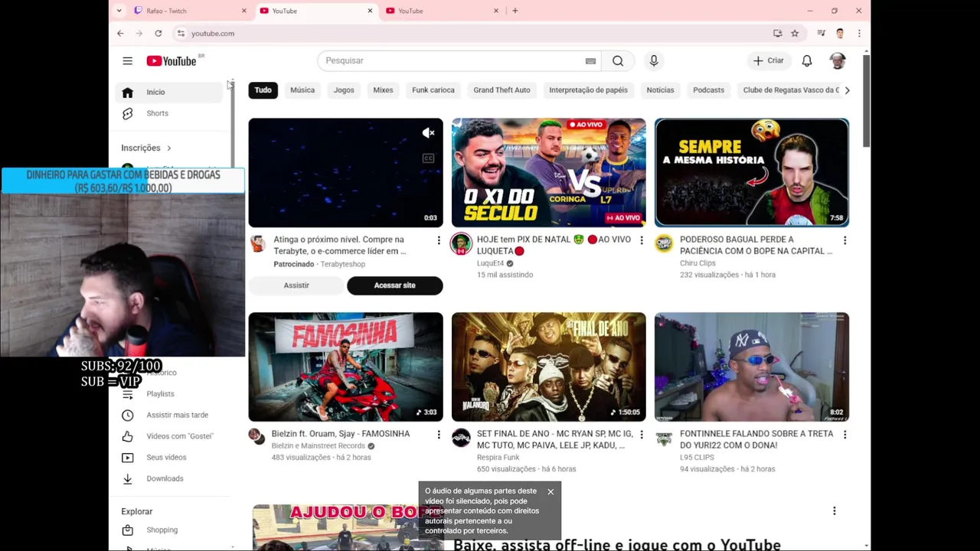980x551 pixels.
Task: Select the Mixes filter chip
Action: point(383,90)
